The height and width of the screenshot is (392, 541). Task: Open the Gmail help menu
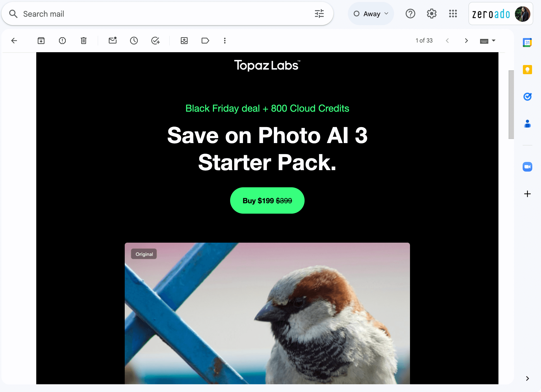(410, 14)
